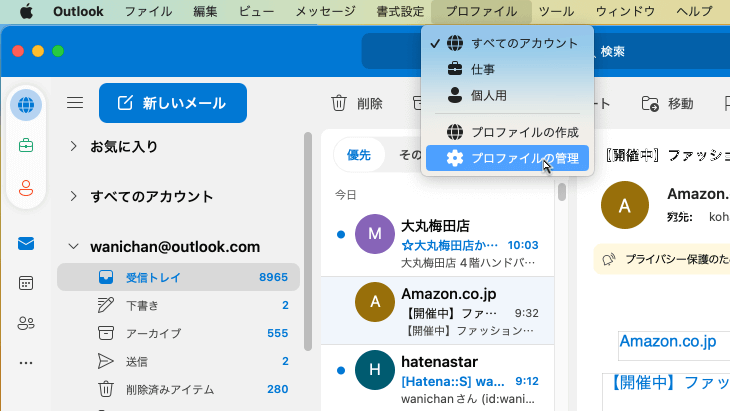This screenshot has height=411, width=730.
Task: Click the 削除 trash toolbar button
Action: 357,103
